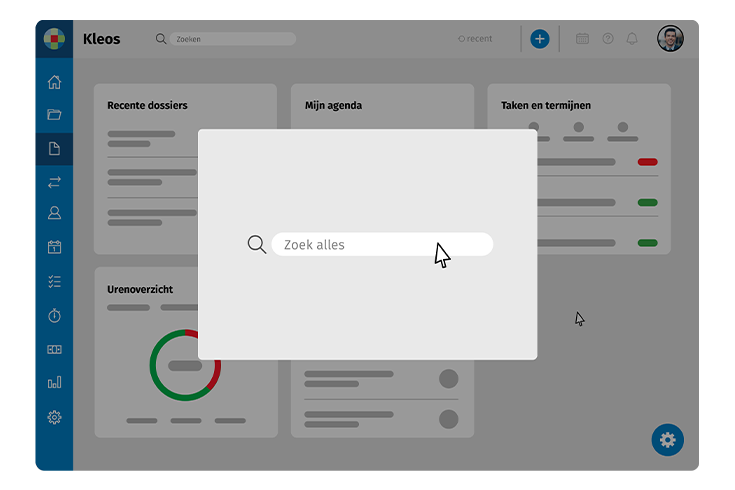Click the transfer arrows icon in the sidebar
735x490 pixels.
click(x=54, y=182)
